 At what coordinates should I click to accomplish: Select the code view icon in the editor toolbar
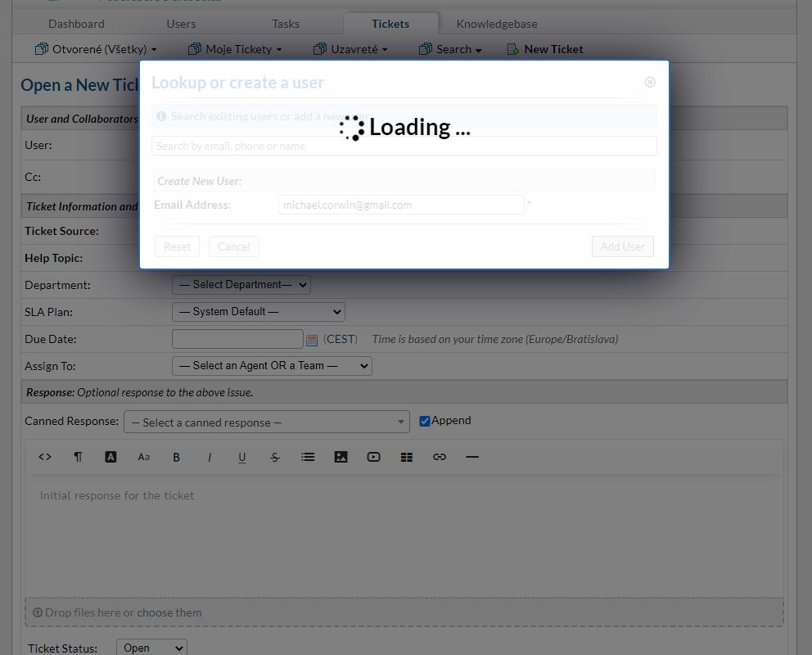pos(45,457)
